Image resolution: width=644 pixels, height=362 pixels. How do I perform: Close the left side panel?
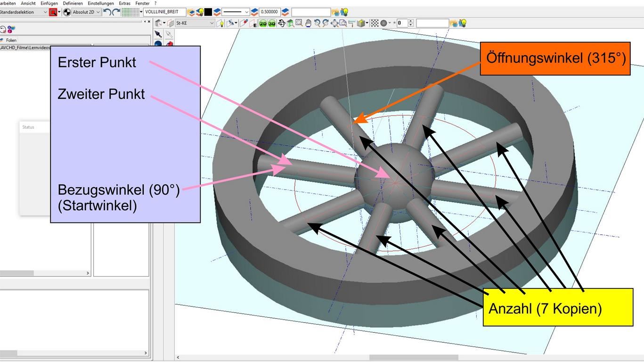coord(149,22)
